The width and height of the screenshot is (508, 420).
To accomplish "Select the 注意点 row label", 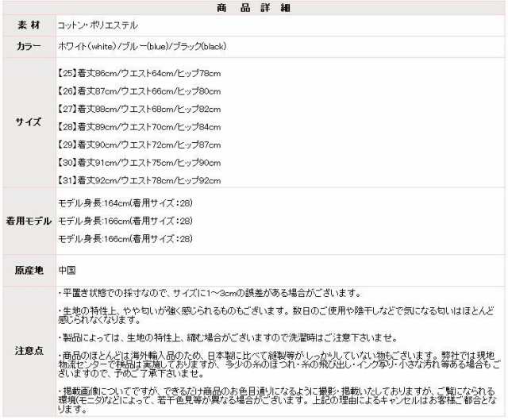I will 29,350.
